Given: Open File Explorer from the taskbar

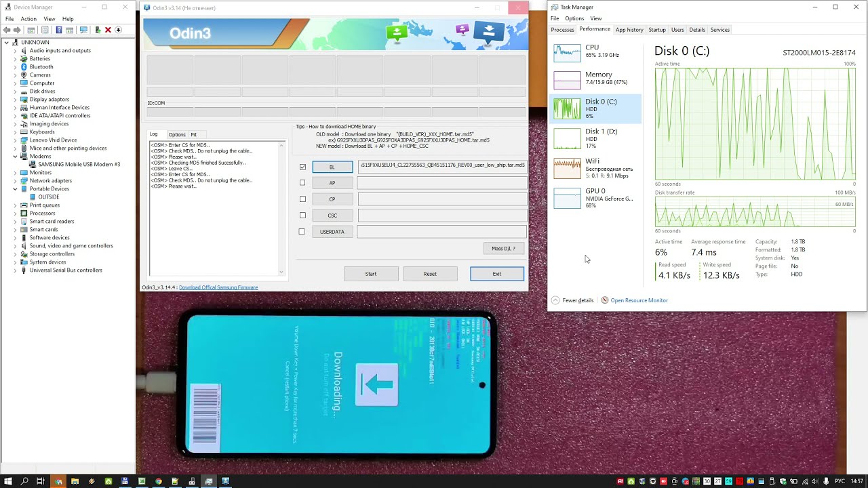Looking at the screenshot, I should (x=75, y=481).
